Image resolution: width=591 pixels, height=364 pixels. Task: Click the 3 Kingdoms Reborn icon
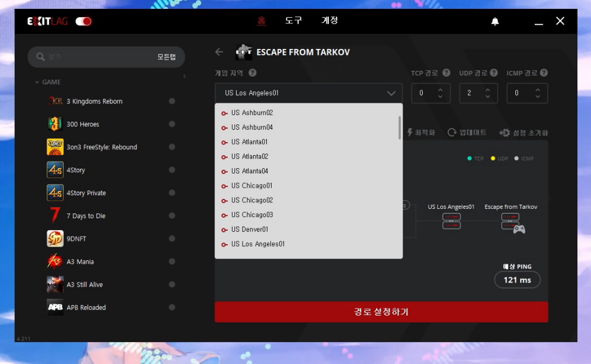tap(55, 101)
